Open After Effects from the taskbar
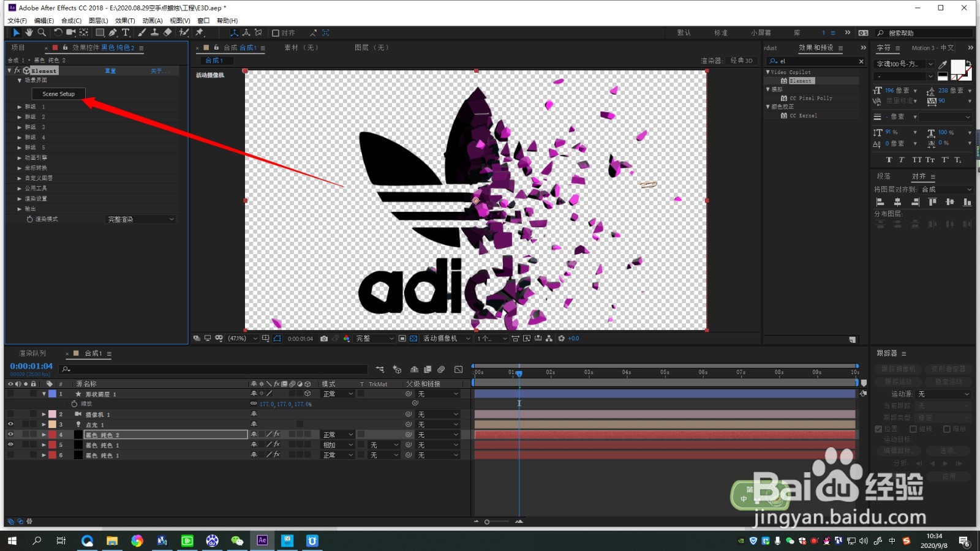Viewport: 980px width, 551px height. click(x=262, y=540)
